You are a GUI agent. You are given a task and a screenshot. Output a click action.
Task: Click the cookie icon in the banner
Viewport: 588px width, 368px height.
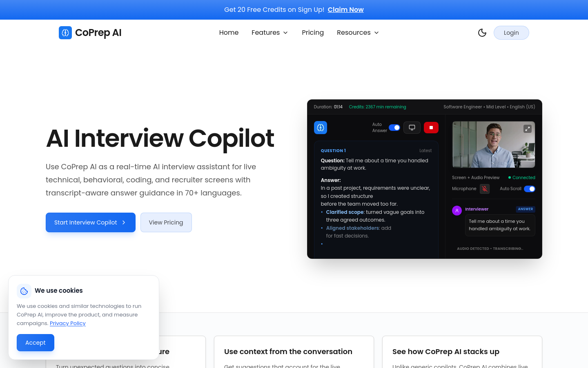(24, 291)
